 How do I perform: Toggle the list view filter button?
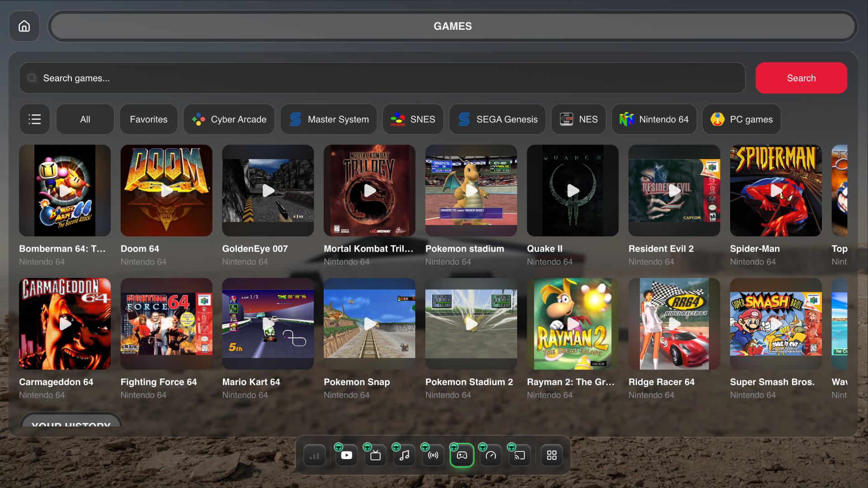click(x=35, y=119)
